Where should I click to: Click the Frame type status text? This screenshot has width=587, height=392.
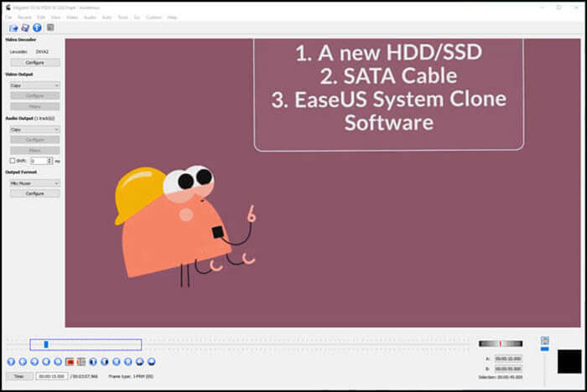tap(131, 376)
